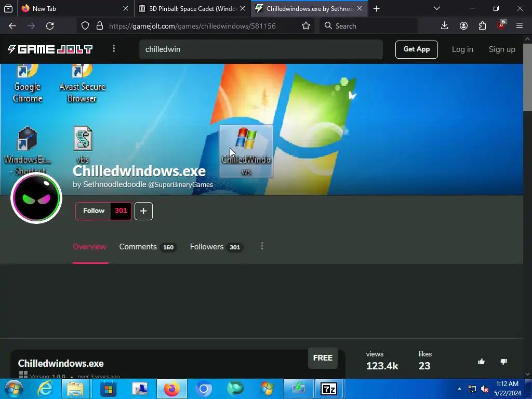
Task: Select the Chilledwindows.exe browser tab
Action: (x=310, y=8)
